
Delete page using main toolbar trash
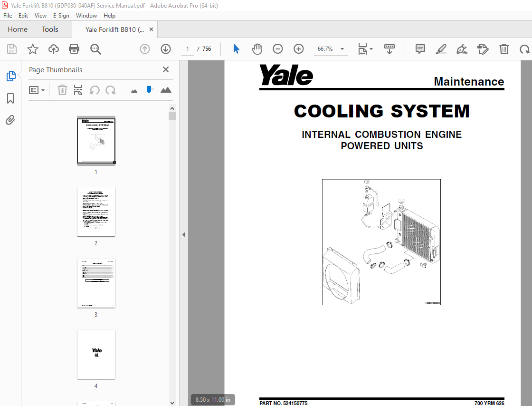point(504,49)
